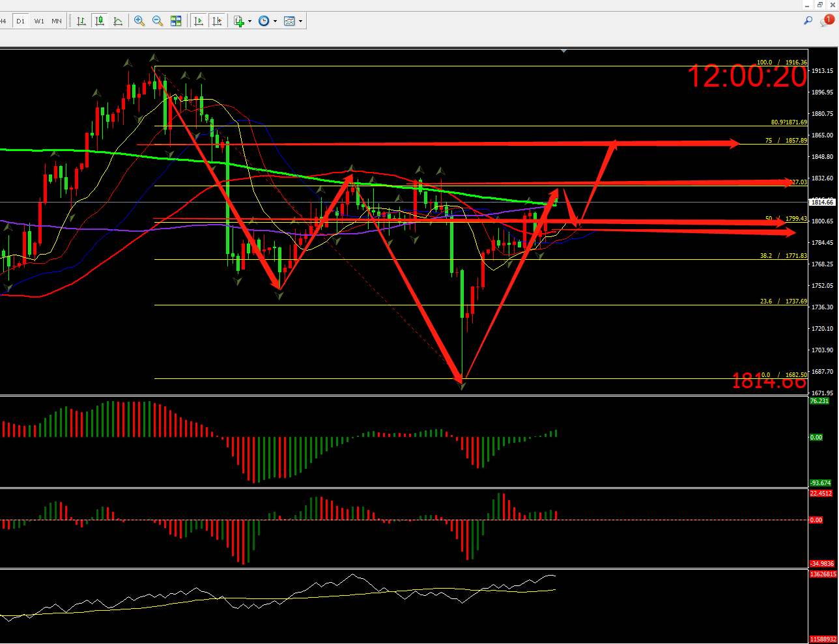Select candlestick chart display
The image size is (839, 644).
100,21
